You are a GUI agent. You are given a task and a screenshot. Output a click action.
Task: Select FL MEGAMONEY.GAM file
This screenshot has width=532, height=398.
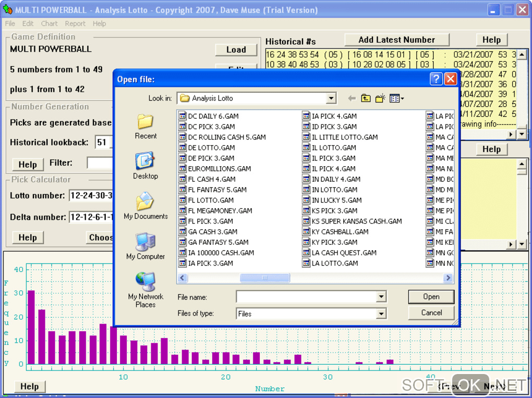(220, 211)
